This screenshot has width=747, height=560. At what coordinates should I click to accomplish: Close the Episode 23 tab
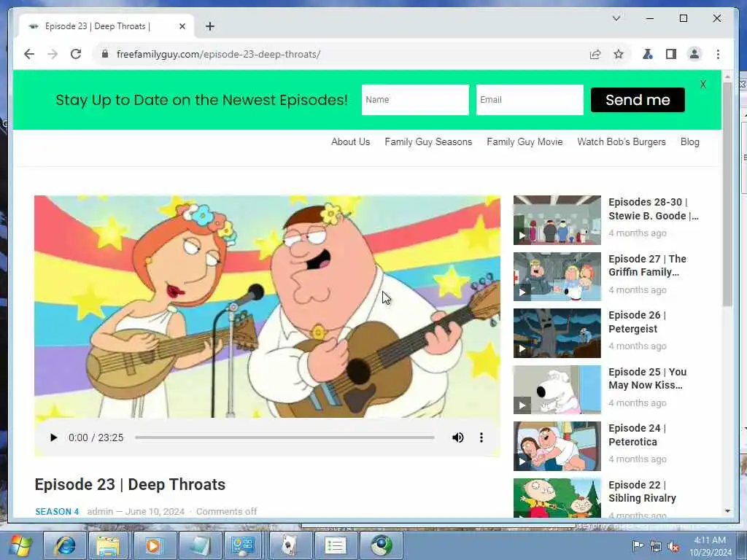point(182,27)
